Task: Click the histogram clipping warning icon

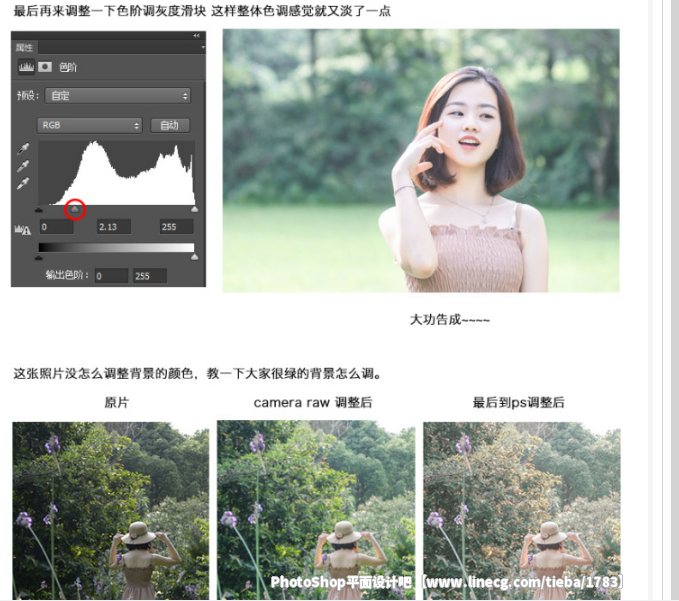Action: pyautogui.click(x=23, y=229)
